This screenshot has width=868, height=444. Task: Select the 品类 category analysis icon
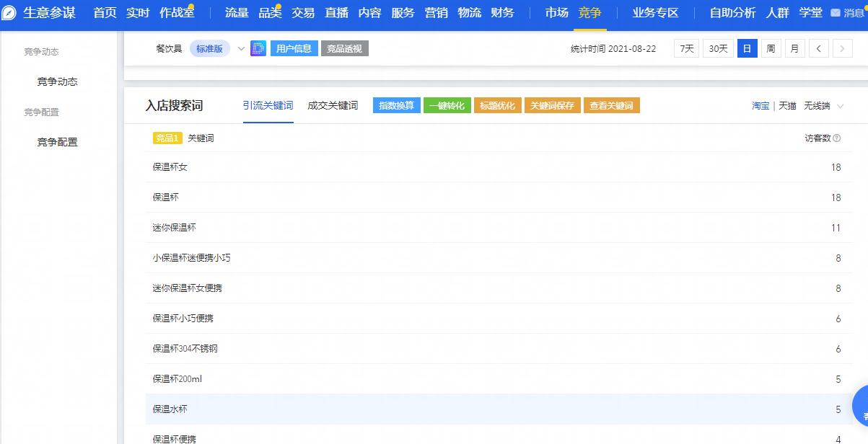pyautogui.click(x=270, y=12)
